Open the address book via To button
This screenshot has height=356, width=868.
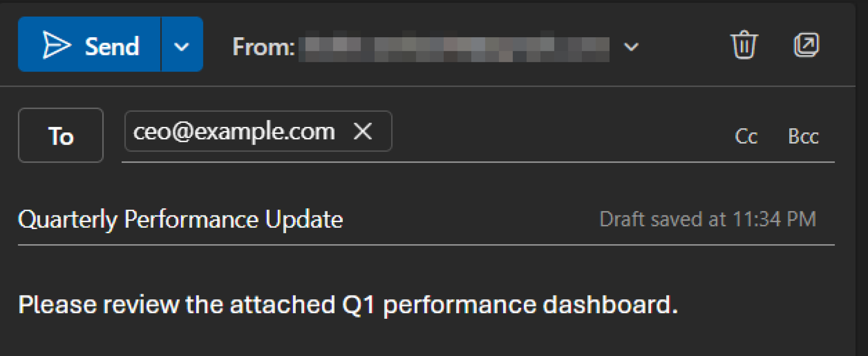coord(61,135)
